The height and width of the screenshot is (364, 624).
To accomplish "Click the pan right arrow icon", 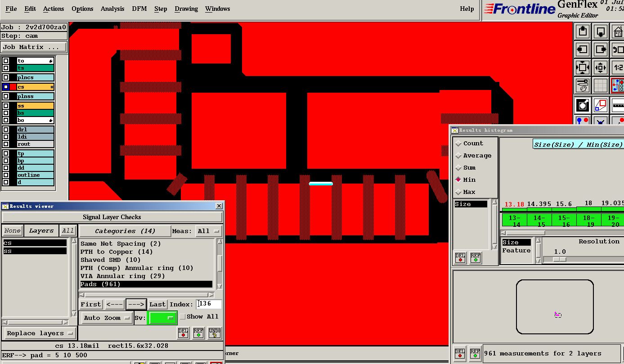I will (x=601, y=49).
